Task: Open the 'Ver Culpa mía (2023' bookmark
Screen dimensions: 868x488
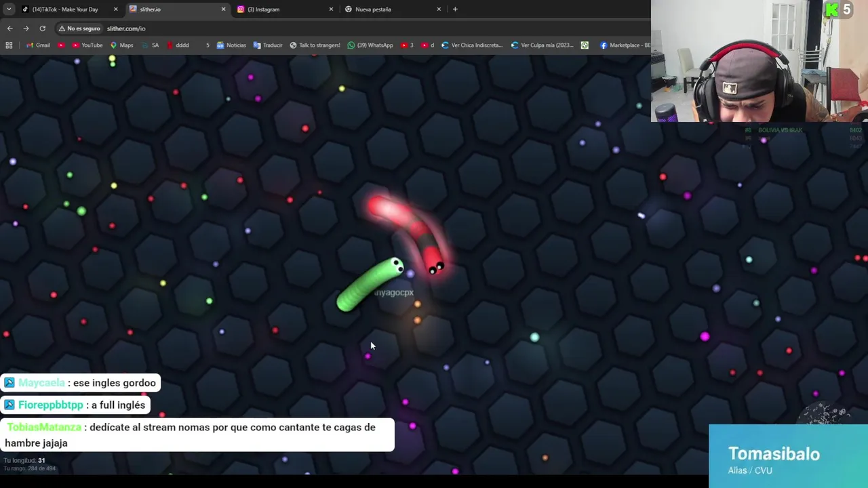Action: (x=542, y=45)
